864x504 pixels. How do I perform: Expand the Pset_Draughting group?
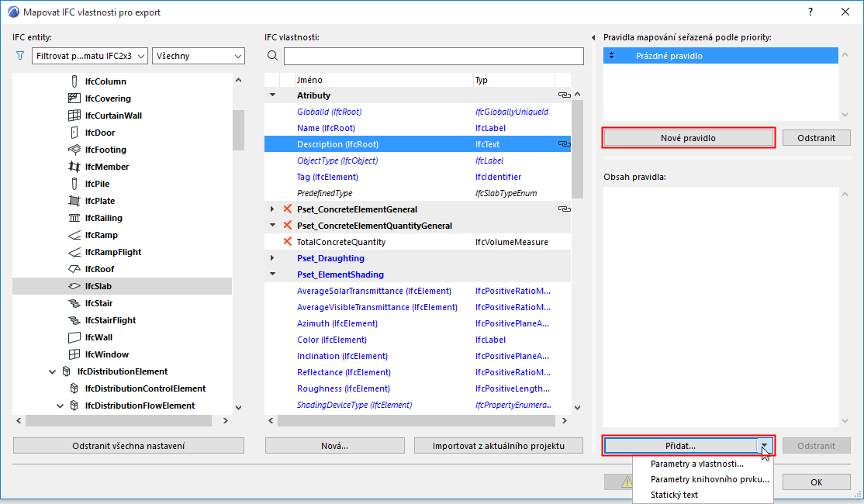tap(272, 257)
